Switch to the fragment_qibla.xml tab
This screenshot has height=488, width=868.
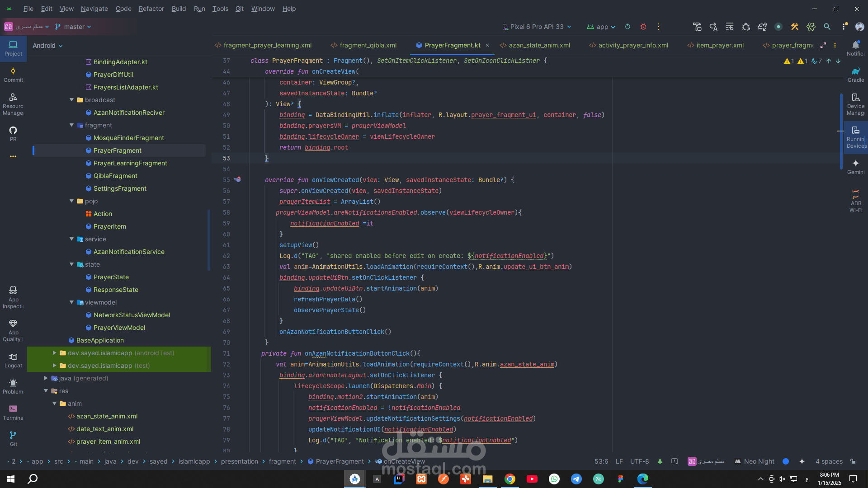point(368,45)
